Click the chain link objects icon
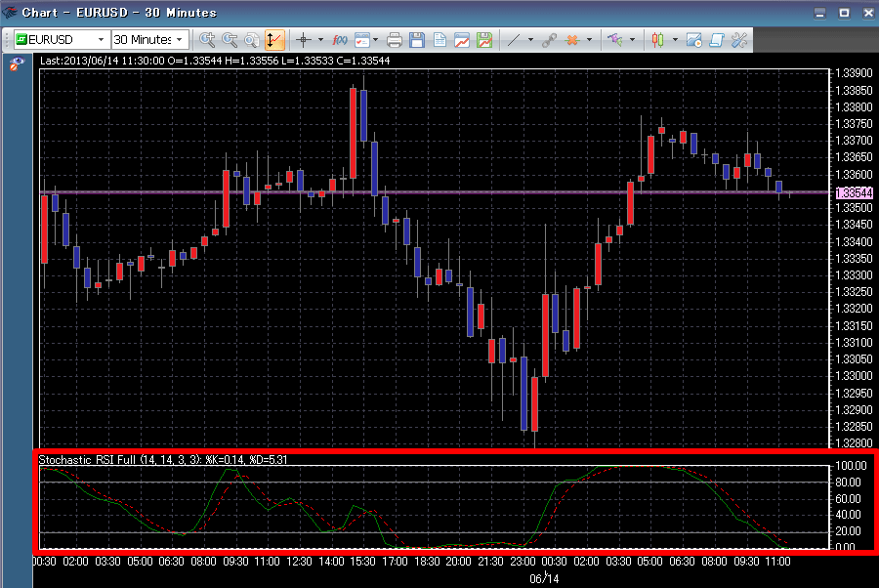 pyautogui.click(x=549, y=40)
